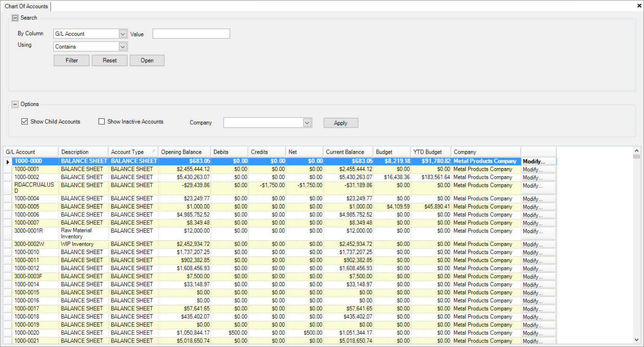Enable Show Inactive Accounts
The width and height of the screenshot is (644, 347).
click(x=102, y=121)
